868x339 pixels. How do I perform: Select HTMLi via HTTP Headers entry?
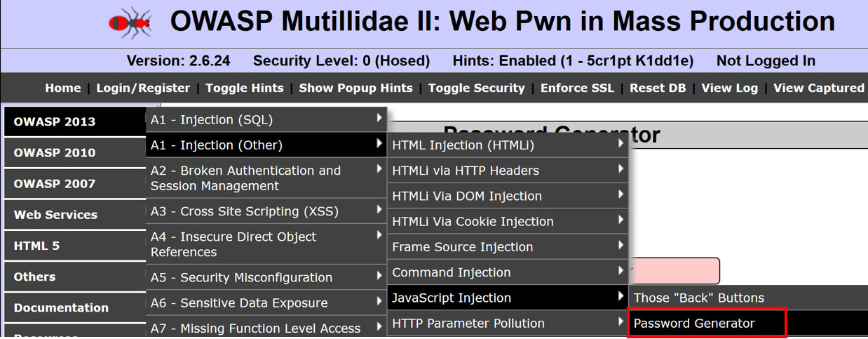click(x=508, y=171)
